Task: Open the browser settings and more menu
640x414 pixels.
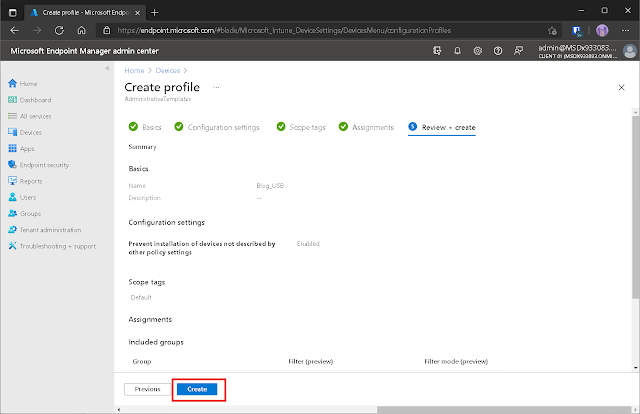Action: point(625,30)
